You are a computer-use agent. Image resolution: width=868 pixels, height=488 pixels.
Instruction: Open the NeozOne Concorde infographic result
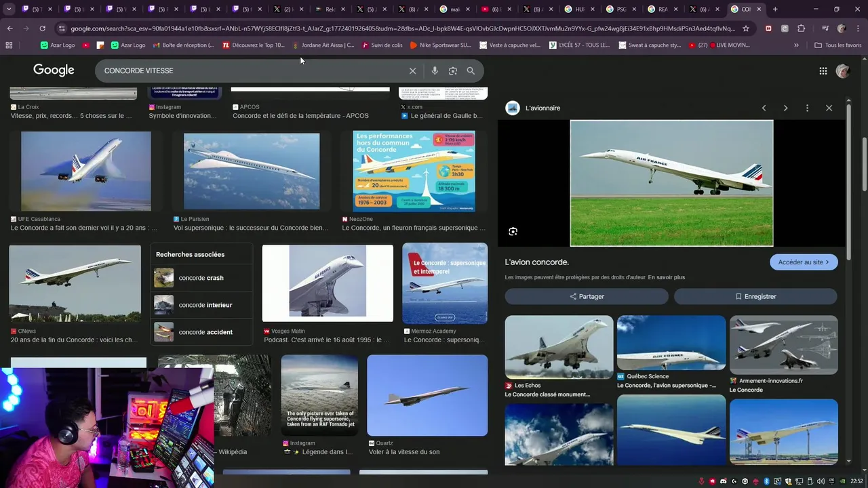(x=414, y=171)
